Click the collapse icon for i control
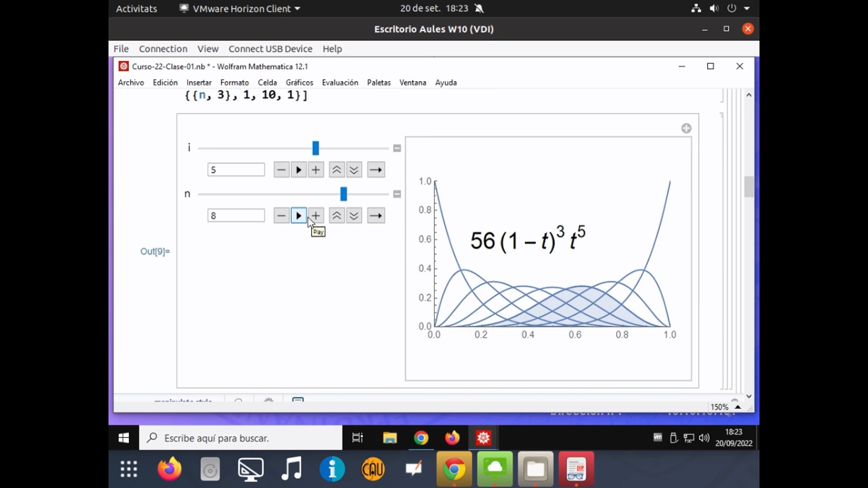Image resolution: width=868 pixels, height=488 pixels. point(396,148)
